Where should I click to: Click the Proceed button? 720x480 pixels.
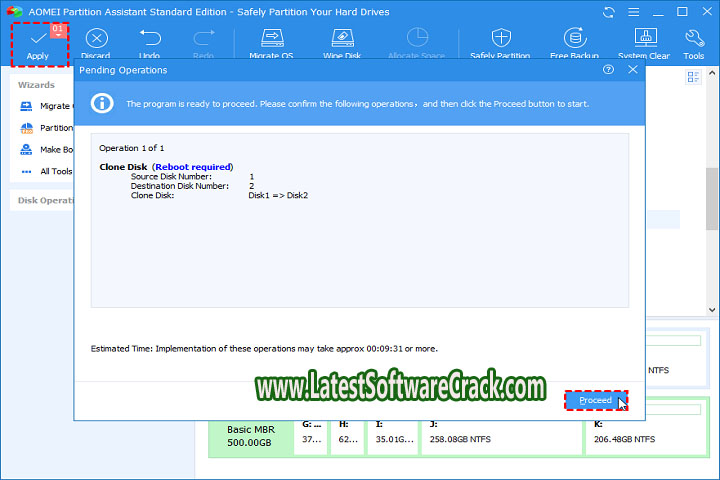(596, 400)
